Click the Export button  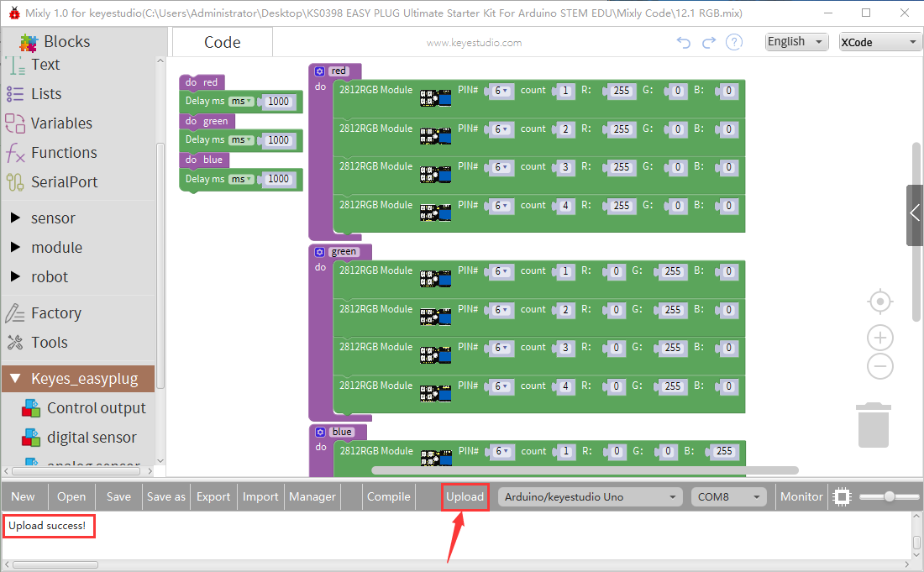(x=213, y=496)
